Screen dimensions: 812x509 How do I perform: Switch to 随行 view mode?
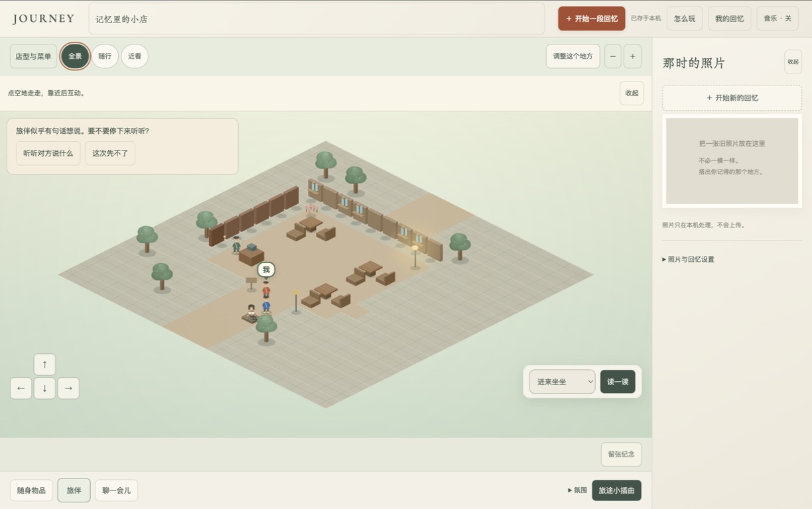105,56
